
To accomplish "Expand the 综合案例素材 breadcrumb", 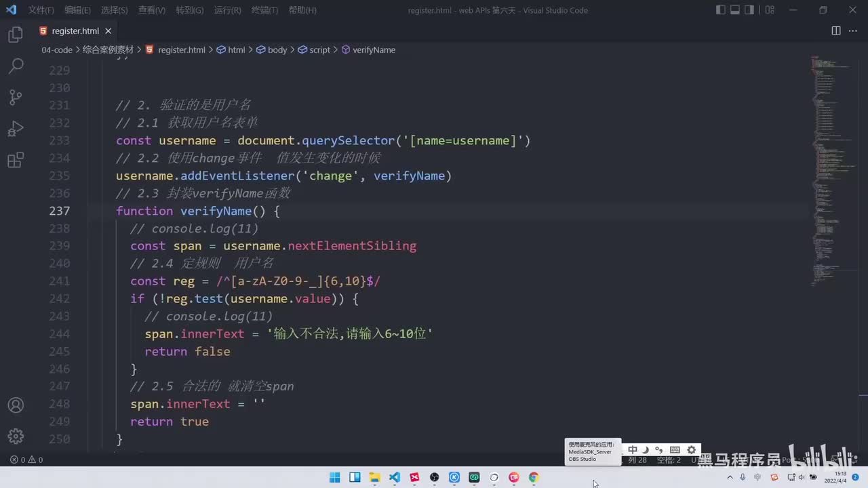I will pyautogui.click(x=108, y=49).
